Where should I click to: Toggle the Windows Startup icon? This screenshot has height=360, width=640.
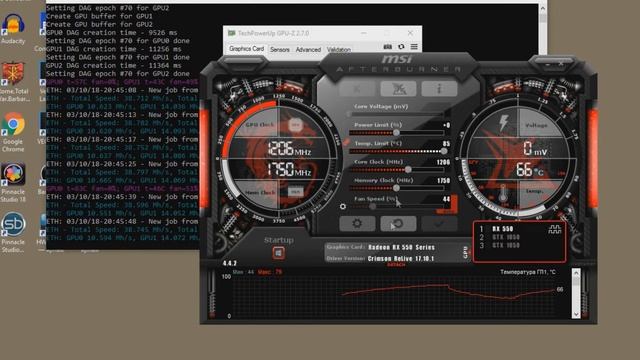[278, 253]
